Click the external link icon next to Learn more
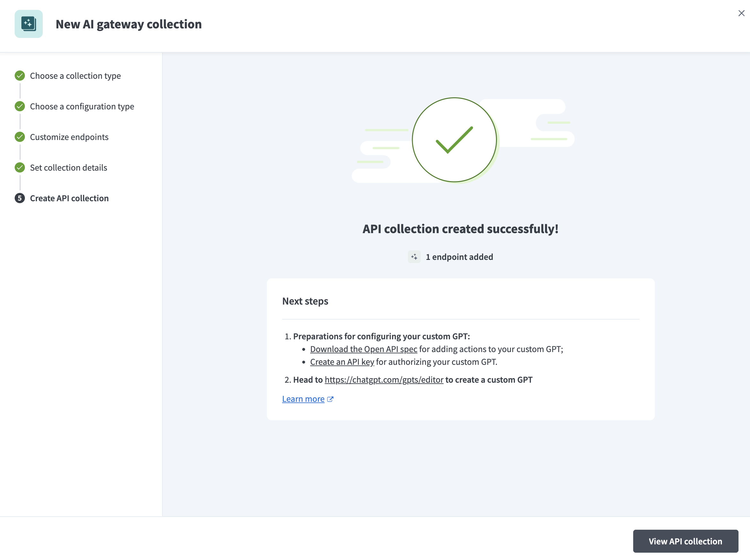 click(x=330, y=399)
